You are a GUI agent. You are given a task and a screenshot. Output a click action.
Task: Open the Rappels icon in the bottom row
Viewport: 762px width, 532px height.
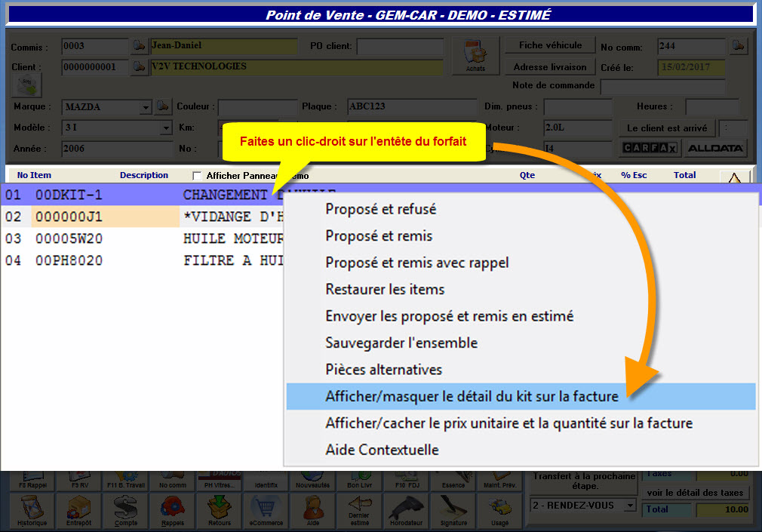click(x=173, y=511)
